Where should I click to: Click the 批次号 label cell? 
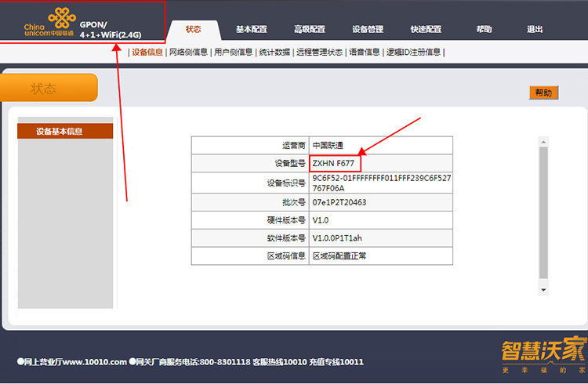[250, 202]
